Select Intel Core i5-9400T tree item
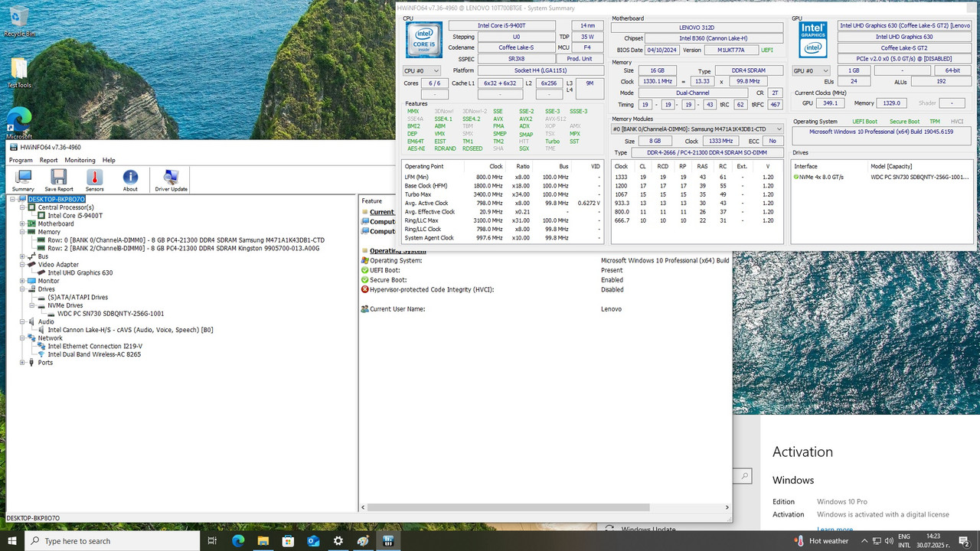 click(74, 216)
